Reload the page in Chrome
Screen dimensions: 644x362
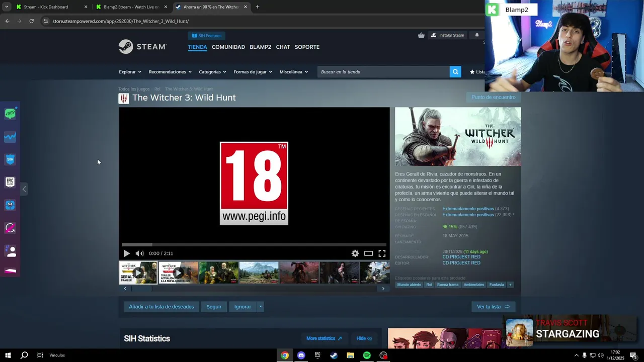pyautogui.click(x=31, y=21)
